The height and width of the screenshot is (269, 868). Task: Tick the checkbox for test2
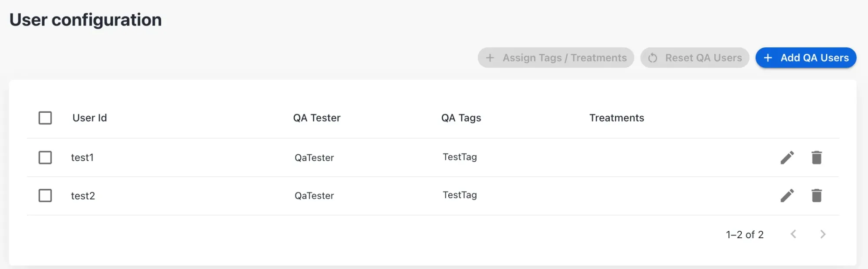coord(45,196)
